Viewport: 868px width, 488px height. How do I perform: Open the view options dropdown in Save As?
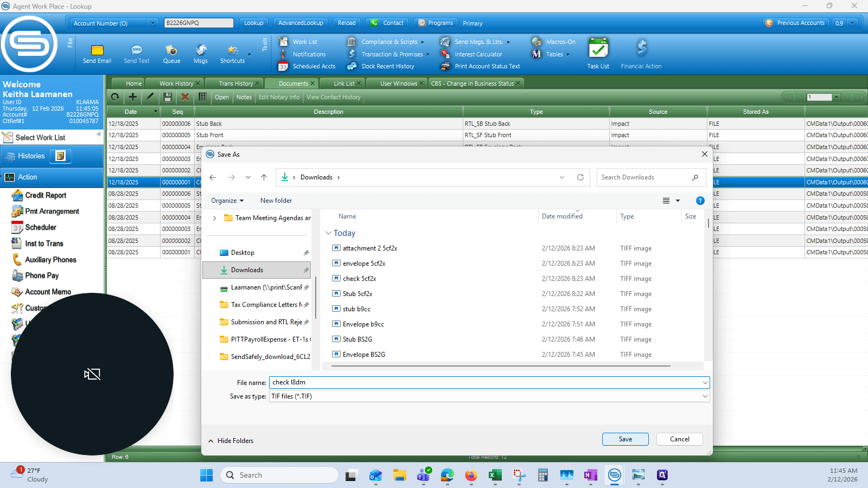(678, 201)
